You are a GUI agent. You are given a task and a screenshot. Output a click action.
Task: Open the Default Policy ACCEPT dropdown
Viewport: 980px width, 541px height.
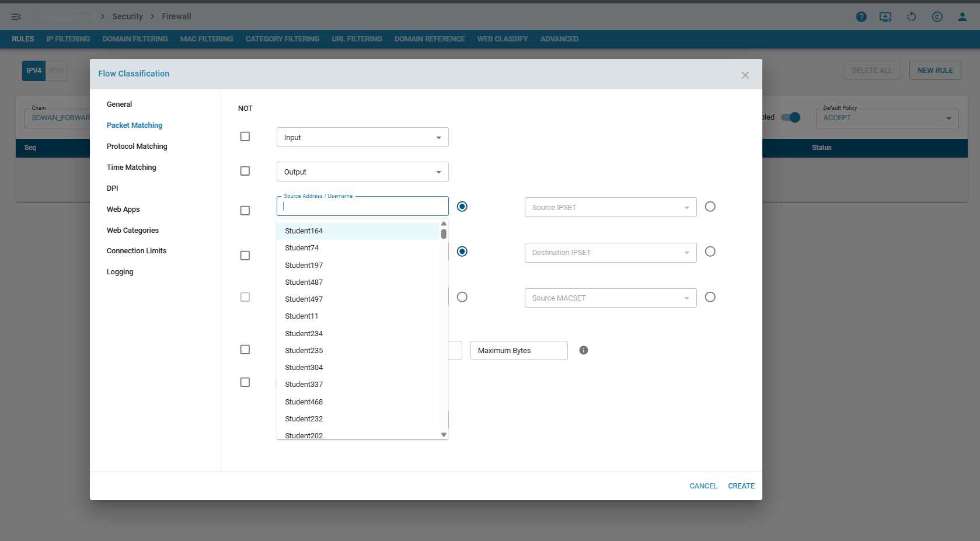click(887, 118)
